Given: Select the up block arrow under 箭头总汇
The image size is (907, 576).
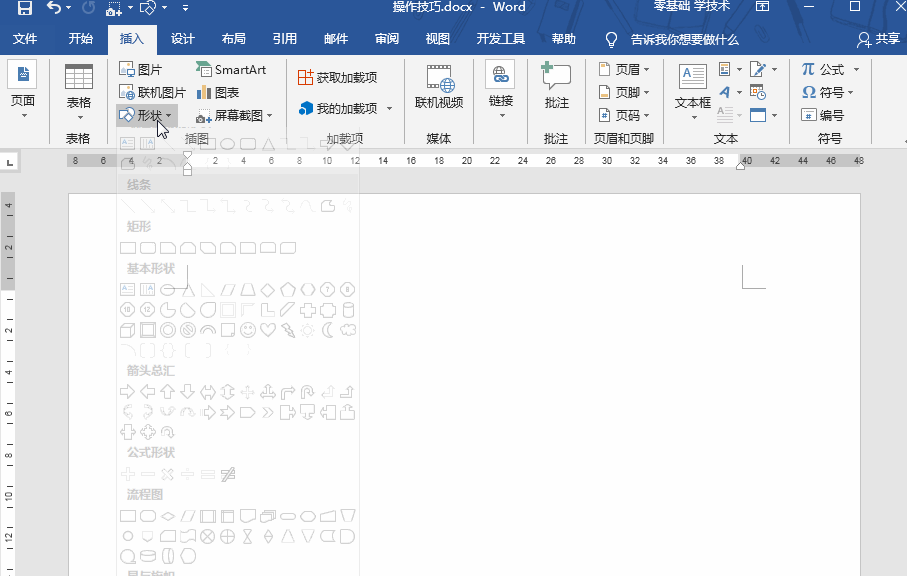Looking at the screenshot, I should tap(168, 392).
